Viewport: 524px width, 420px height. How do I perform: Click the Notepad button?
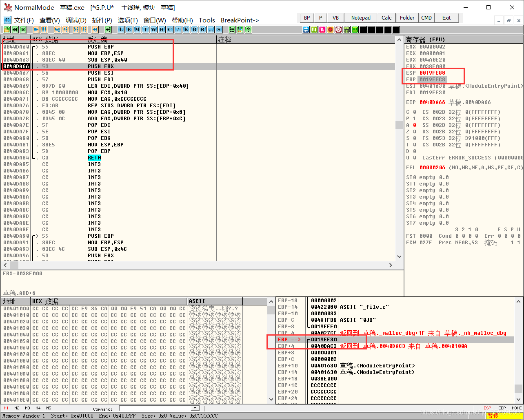pyautogui.click(x=361, y=18)
